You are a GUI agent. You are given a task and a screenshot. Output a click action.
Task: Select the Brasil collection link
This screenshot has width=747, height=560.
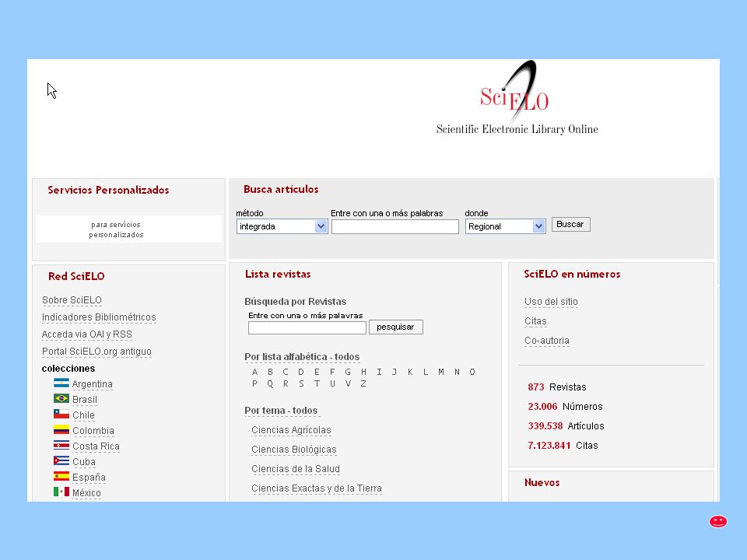click(x=85, y=400)
